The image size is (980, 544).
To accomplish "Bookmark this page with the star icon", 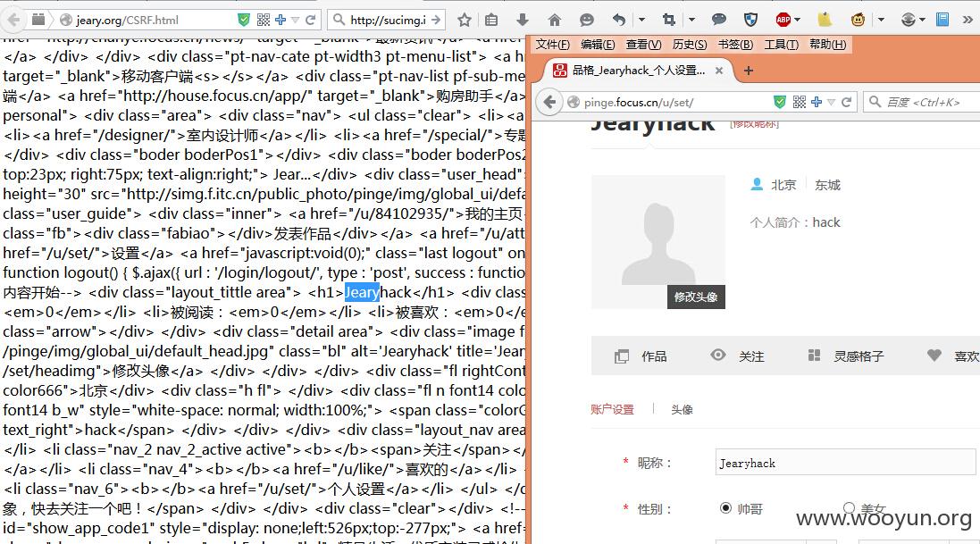I will point(464,20).
